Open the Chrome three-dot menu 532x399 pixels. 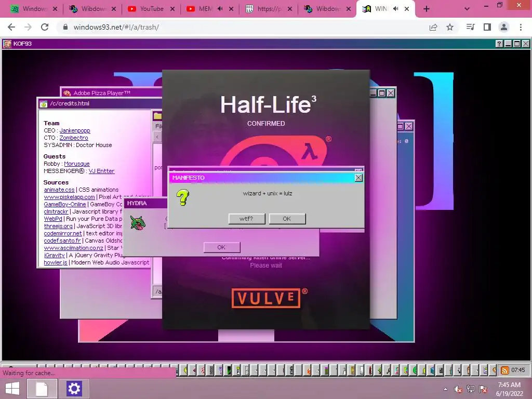(521, 27)
